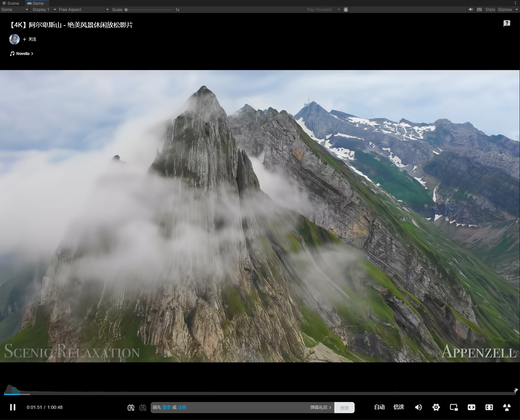
Task: Click the radiation-style icon in player bar
Action: click(507, 407)
